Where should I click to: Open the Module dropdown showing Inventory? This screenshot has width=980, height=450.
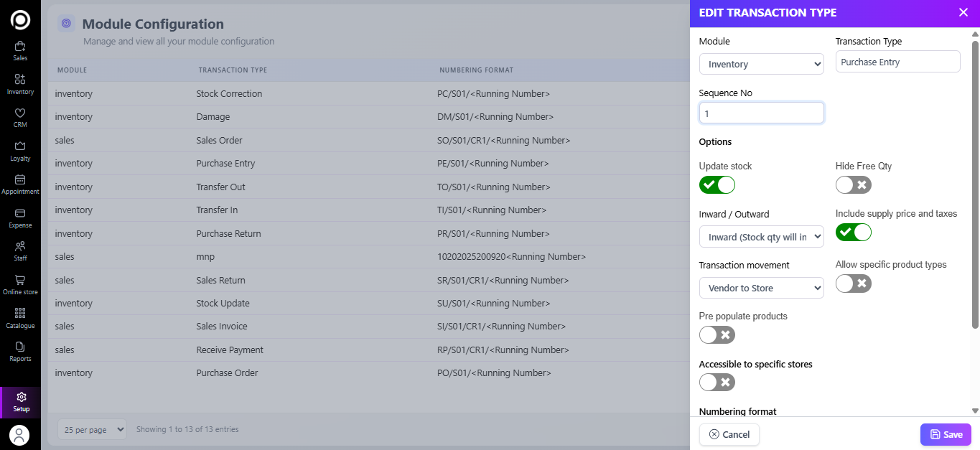761,64
